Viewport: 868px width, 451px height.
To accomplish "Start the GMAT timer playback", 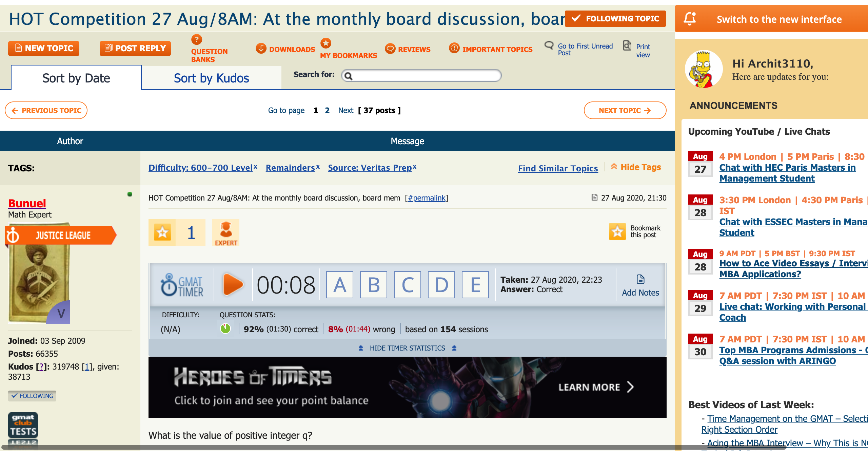I will point(233,285).
